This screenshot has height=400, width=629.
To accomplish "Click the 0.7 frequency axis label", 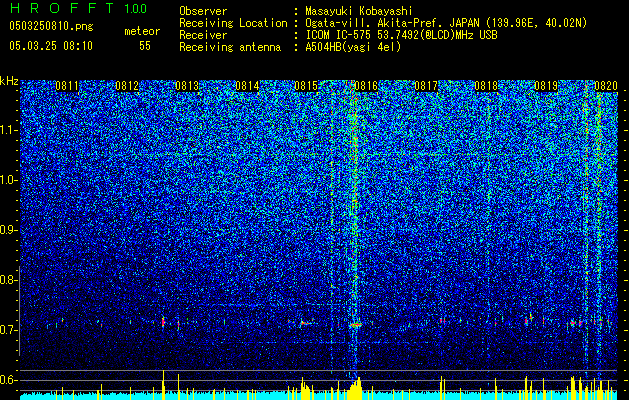I will [8, 330].
